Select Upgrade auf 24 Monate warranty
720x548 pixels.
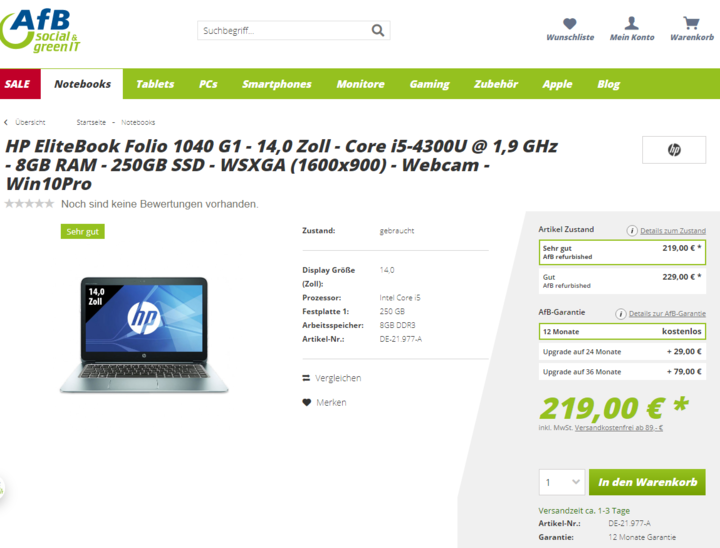[x=622, y=351]
